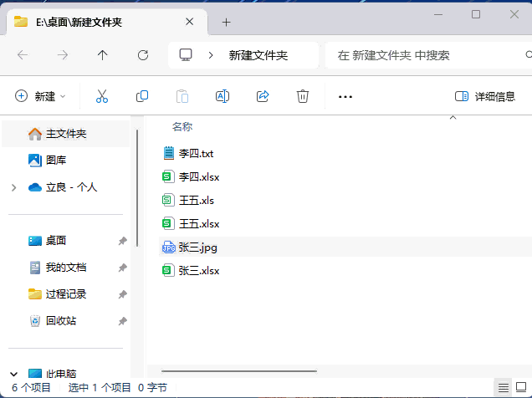Open 桌面 quick access folder
Screen dimensions: 532x398
point(56,241)
